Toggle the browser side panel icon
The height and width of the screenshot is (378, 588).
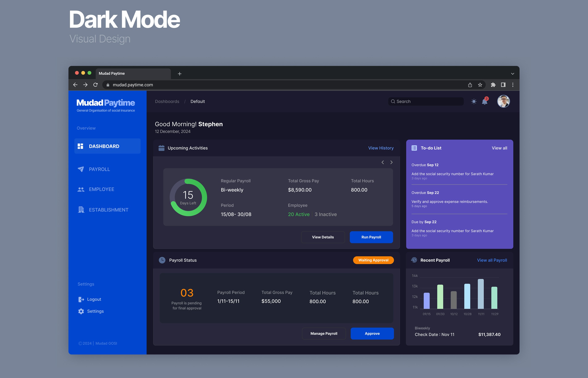click(x=503, y=85)
